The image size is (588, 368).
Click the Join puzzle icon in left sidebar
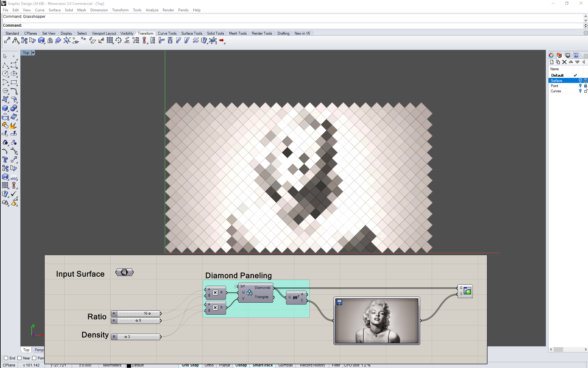(x=5, y=126)
